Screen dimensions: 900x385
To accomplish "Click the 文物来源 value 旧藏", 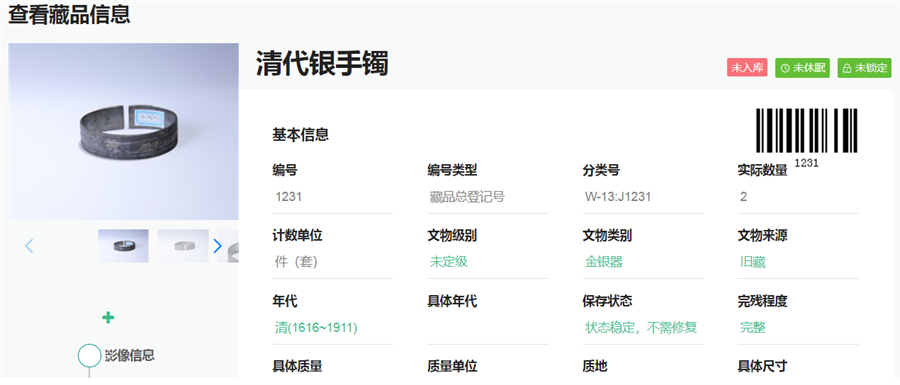I will coord(753,262).
